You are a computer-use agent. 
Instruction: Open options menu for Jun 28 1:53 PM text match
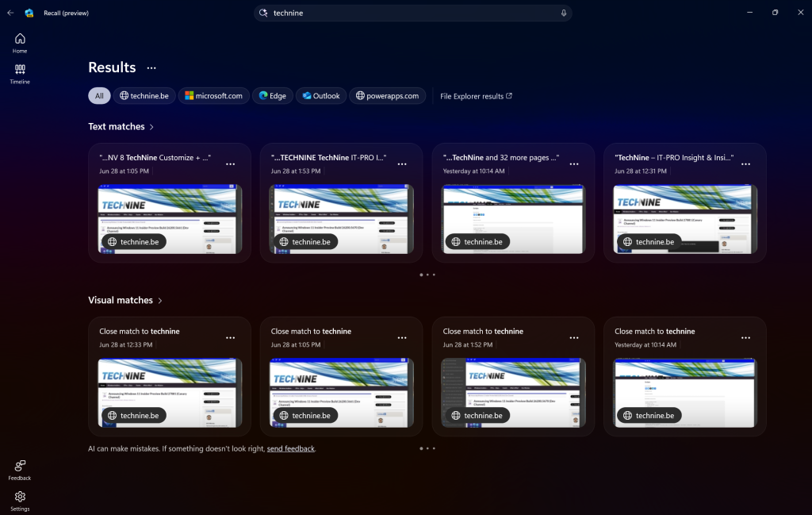[402, 163]
